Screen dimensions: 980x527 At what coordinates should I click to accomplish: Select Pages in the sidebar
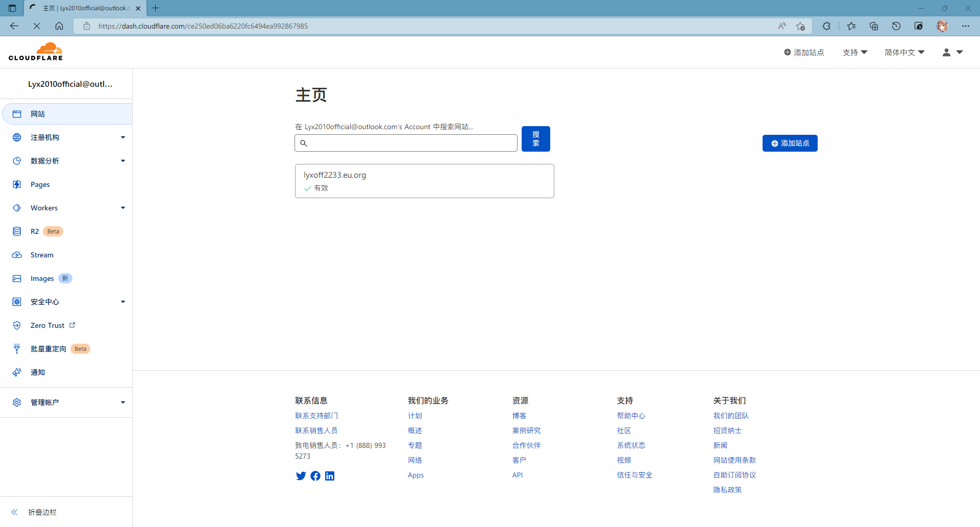40,184
